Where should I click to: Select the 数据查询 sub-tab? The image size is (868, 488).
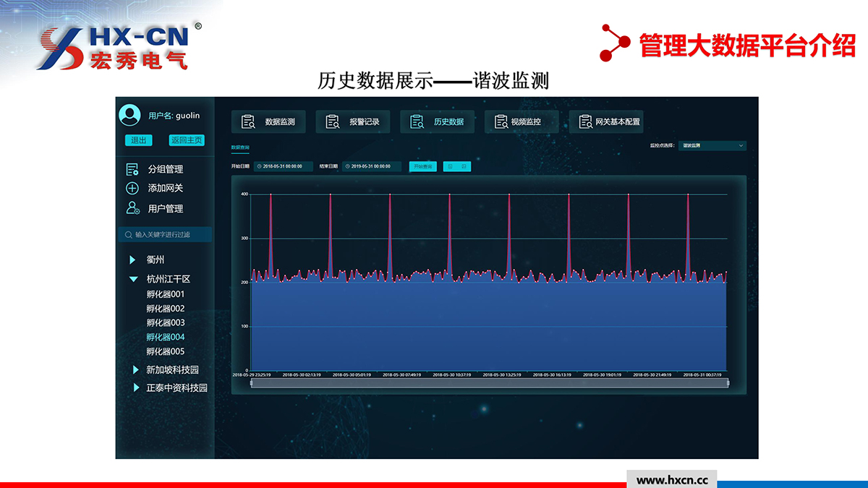pos(240,147)
